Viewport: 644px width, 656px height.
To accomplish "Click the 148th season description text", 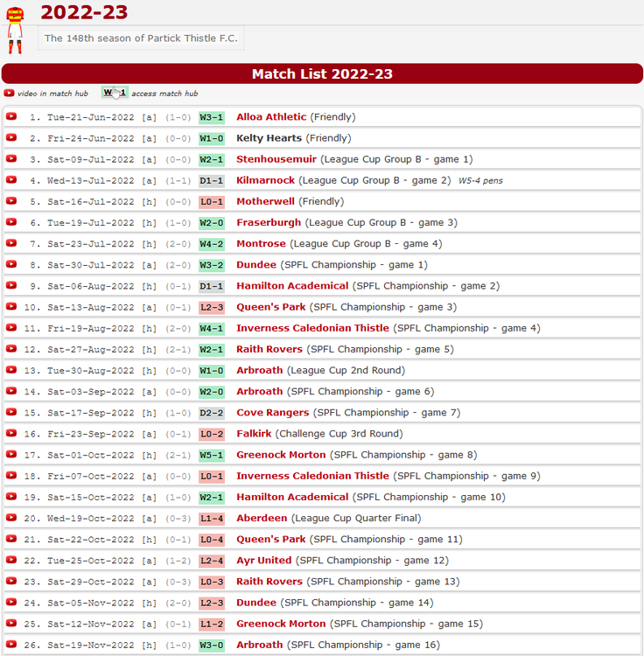I will point(141,38).
